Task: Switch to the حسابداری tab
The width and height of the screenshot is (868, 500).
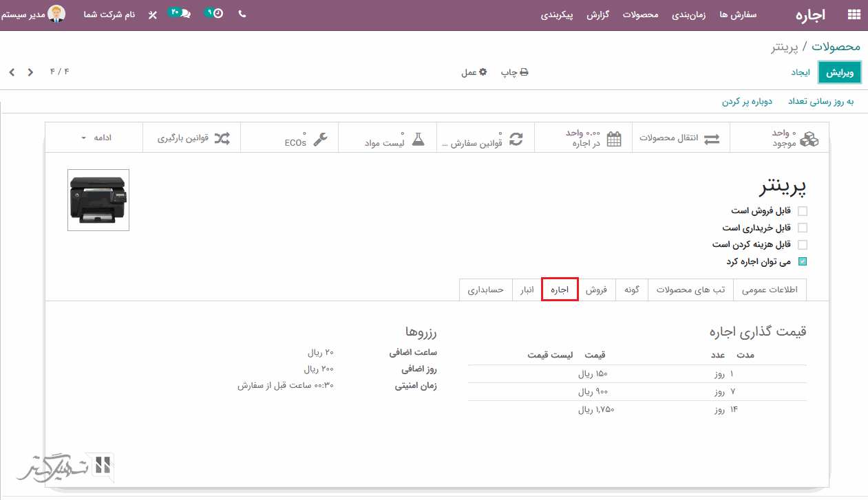Action: [x=486, y=290]
